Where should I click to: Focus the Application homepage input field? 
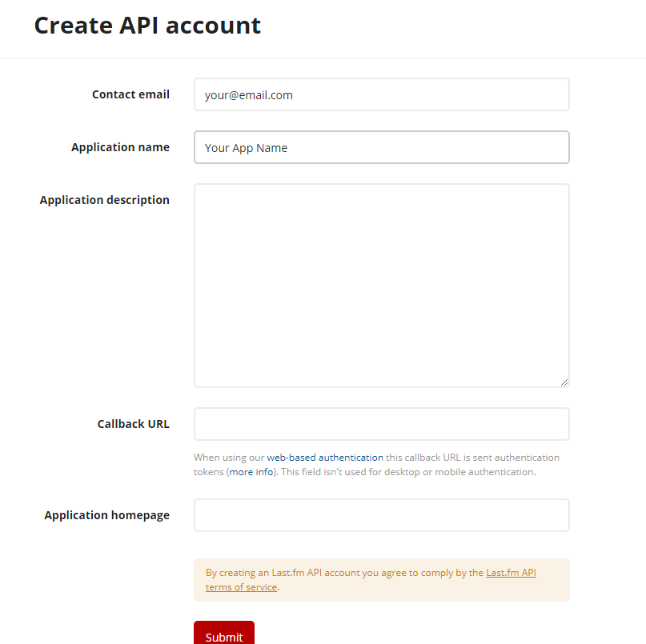382,515
